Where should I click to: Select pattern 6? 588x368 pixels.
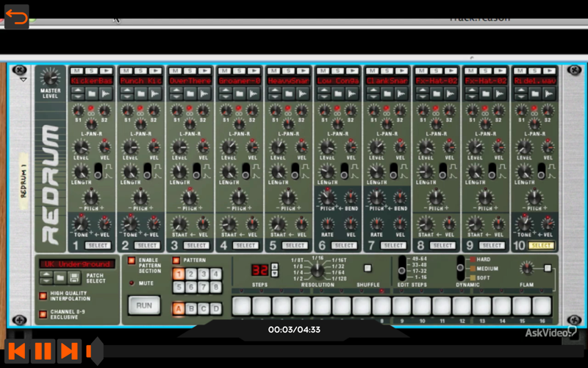pos(191,288)
